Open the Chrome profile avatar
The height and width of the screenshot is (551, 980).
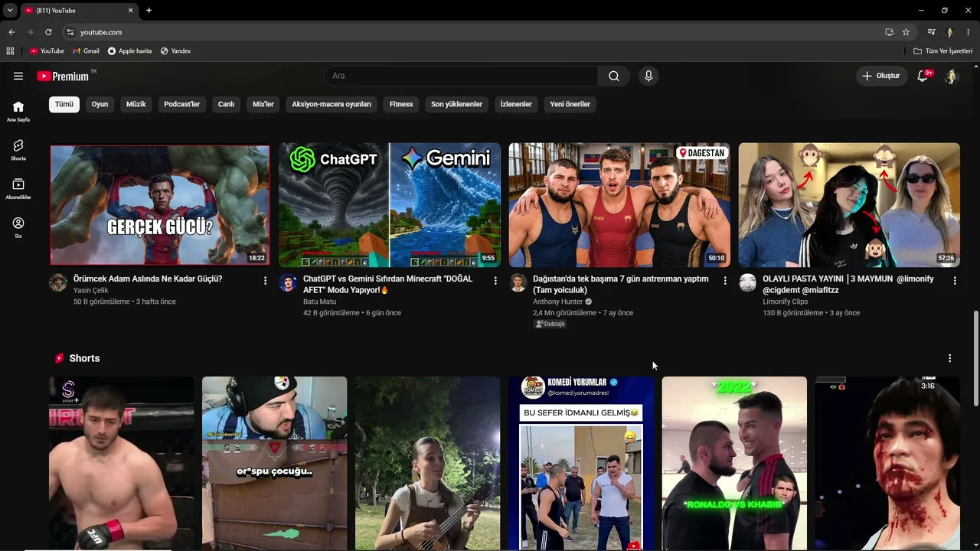949,32
